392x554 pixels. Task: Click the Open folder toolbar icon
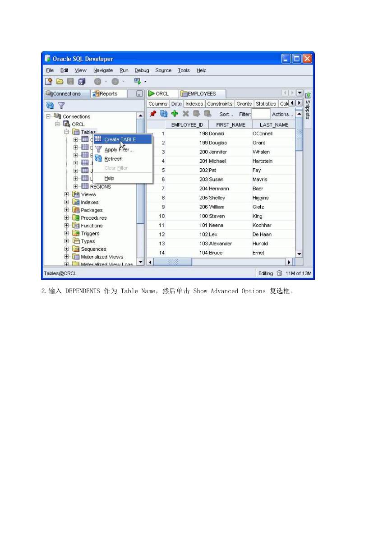[x=60, y=82]
